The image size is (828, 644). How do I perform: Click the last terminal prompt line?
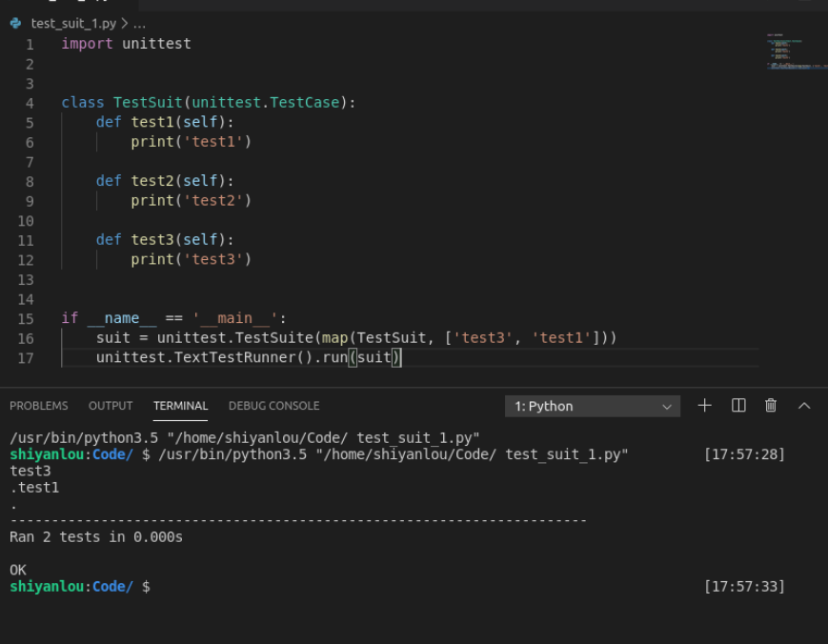(x=397, y=587)
